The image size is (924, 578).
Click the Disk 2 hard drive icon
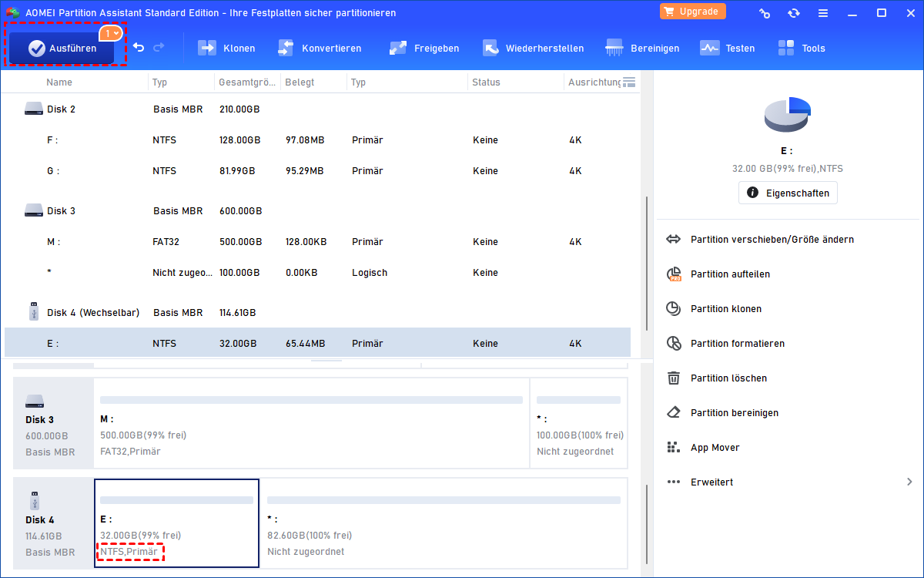pos(34,109)
